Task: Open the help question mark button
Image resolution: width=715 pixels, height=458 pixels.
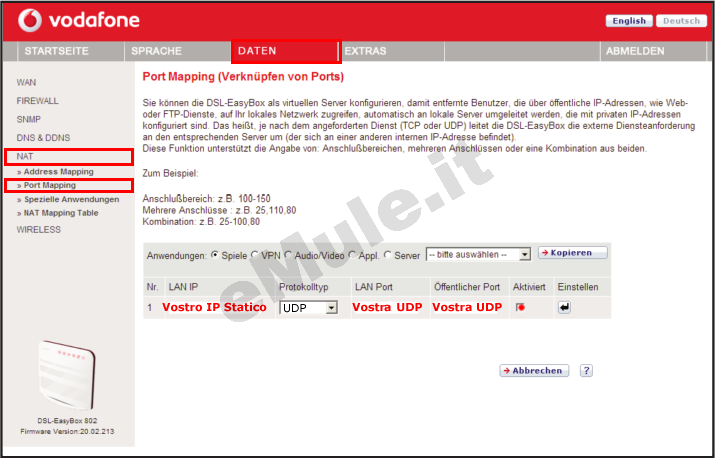Action: (x=586, y=370)
